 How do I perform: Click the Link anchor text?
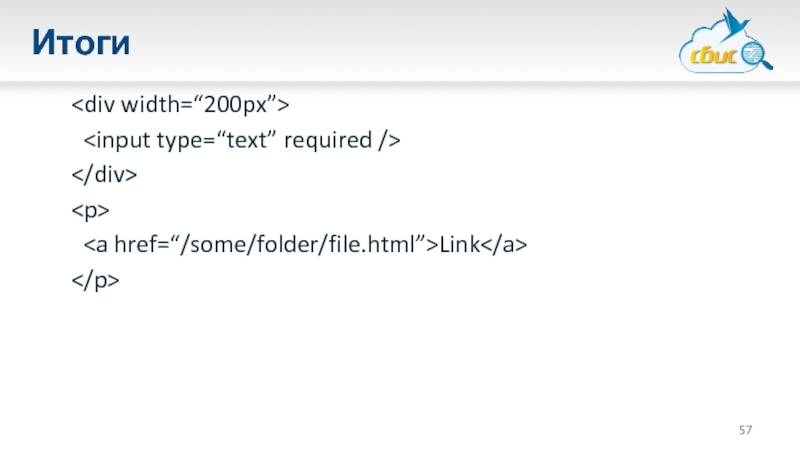pos(458,246)
